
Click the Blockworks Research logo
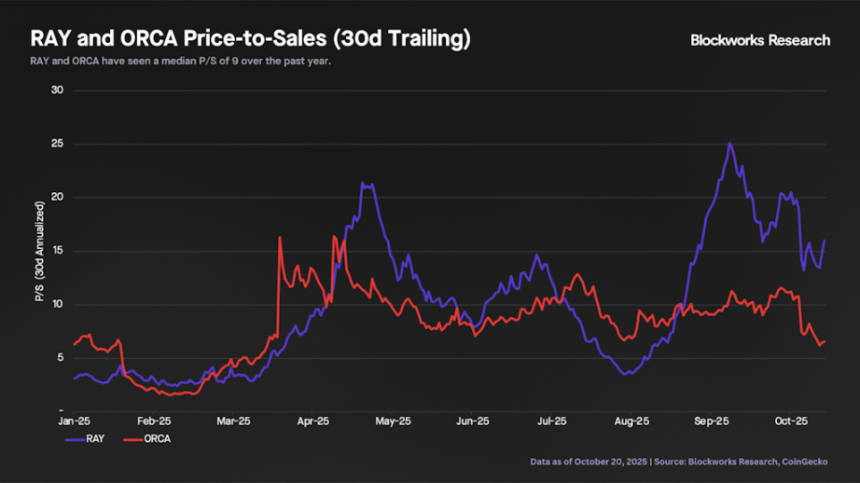759,41
